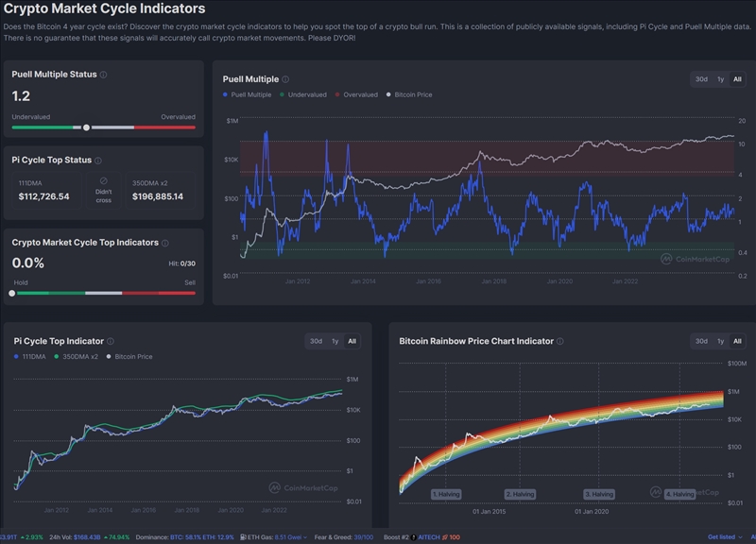Click info icon next to Puell Multiple chart title

285,79
